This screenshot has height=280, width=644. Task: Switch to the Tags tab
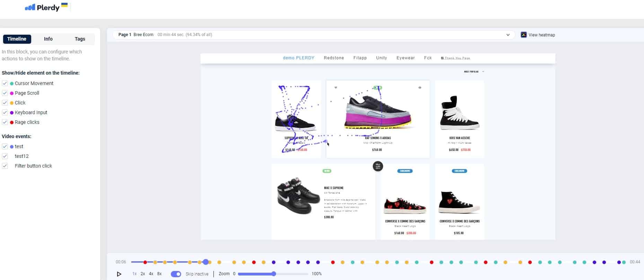coord(80,39)
